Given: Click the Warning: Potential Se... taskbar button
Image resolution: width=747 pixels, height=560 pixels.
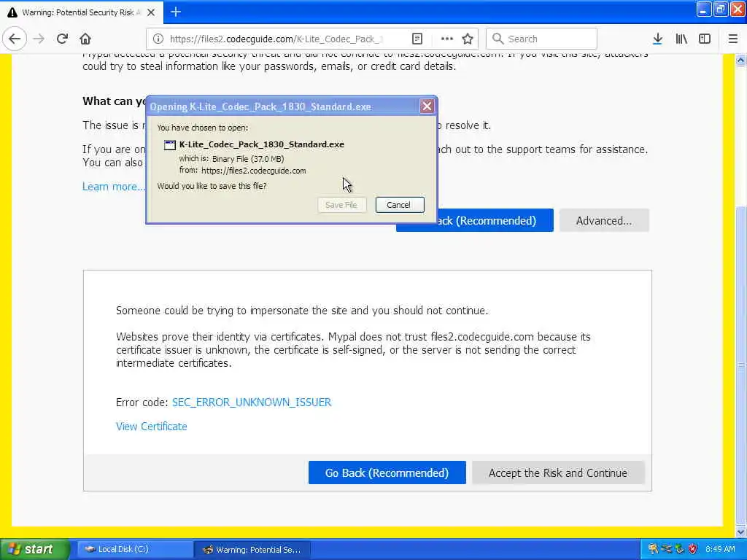Looking at the screenshot, I should click(x=252, y=550).
